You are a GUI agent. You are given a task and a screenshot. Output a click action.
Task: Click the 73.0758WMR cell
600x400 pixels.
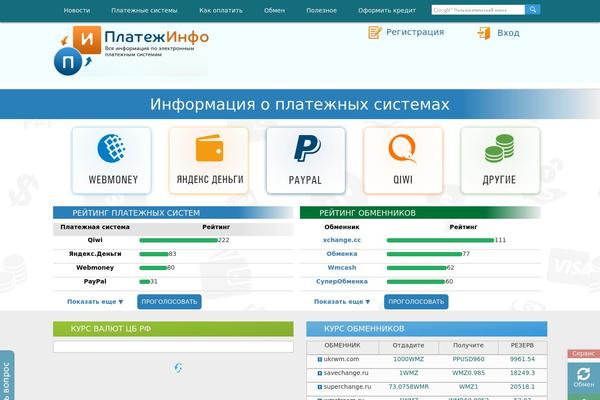coord(409,387)
